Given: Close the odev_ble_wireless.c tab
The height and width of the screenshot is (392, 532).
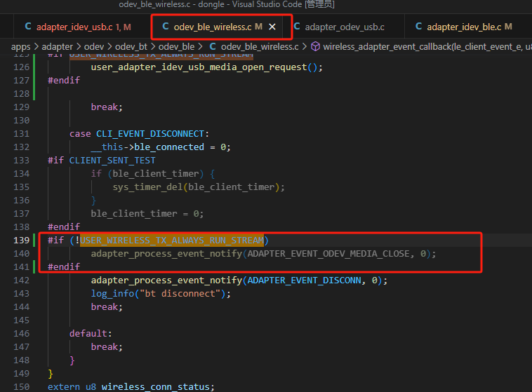Looking at the screenshot, I should 272,27.
